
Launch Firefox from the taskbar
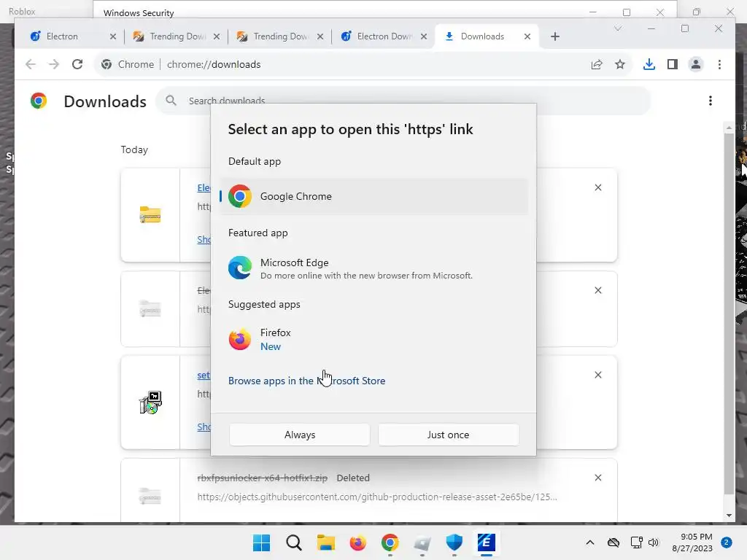click(357, 542)
